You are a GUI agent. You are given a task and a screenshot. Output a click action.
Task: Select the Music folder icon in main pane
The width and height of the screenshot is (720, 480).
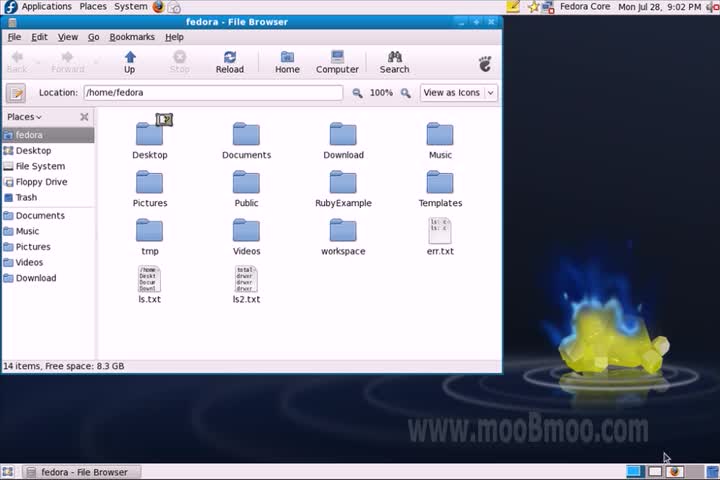(440, 134)
